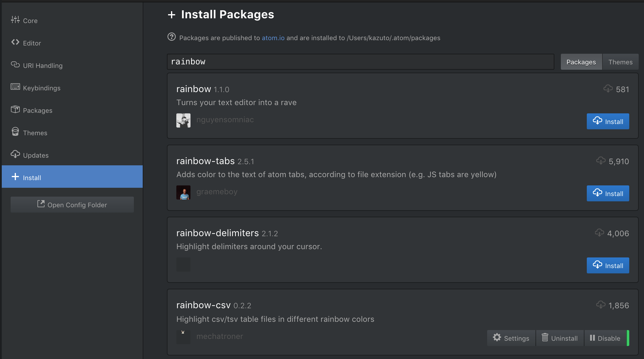Disable the rainbow-csv package
Viewport: 644px width, 359px height.
[605, 338]
